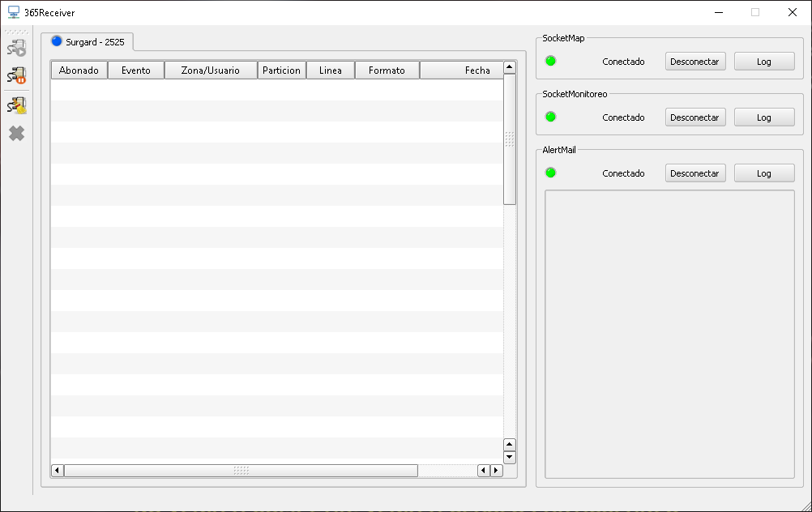Image resolution: width=812 pixels, height=512 pixels.
Task: Click the Evento column header
Action: click(x=135, y=70)
